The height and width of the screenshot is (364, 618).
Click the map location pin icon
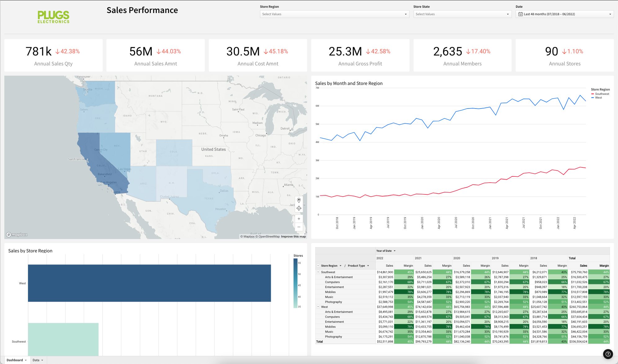(x=299, y=200)
